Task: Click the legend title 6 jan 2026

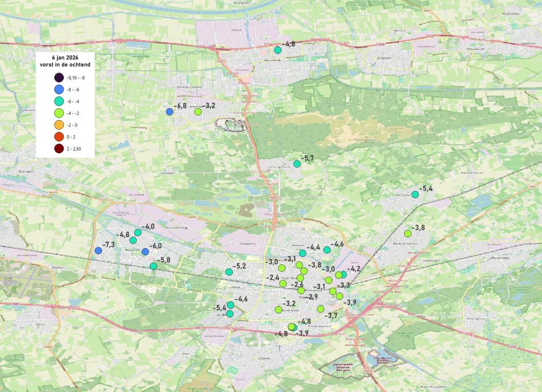Action: 65,57
